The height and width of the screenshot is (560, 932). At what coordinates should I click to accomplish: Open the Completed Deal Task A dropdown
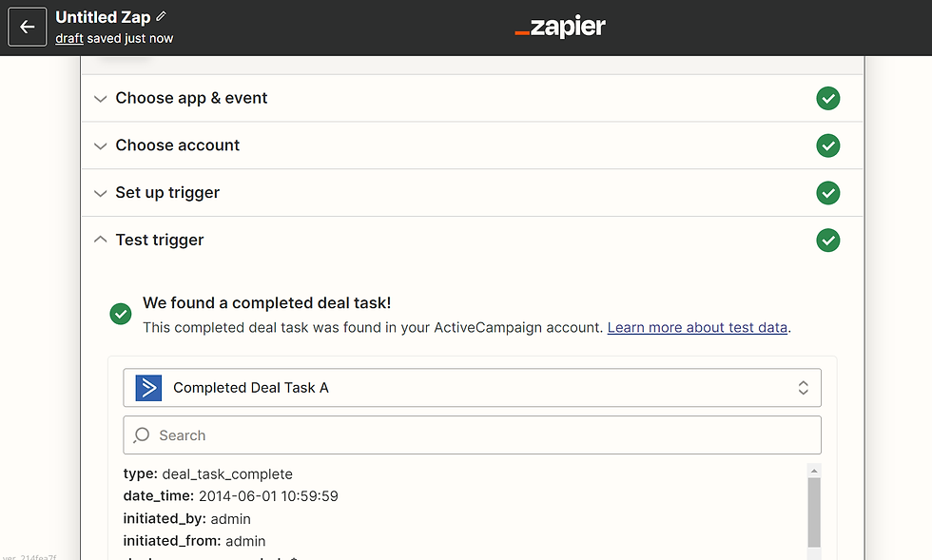pos(472,388)
